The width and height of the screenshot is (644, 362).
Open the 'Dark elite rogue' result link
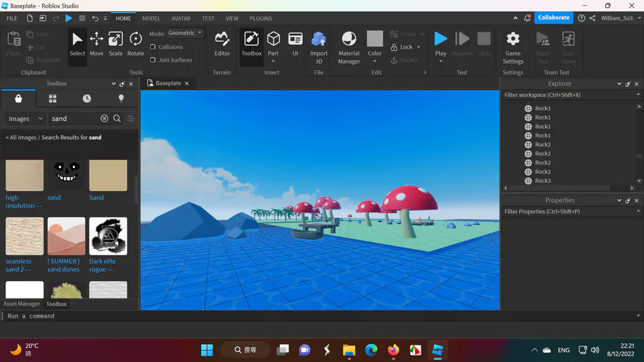(x=102, y=265)
